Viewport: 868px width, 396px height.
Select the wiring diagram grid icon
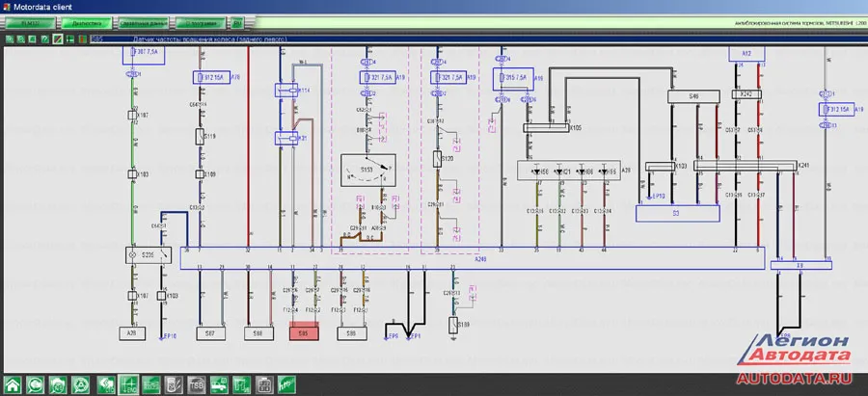click(128, 384)
